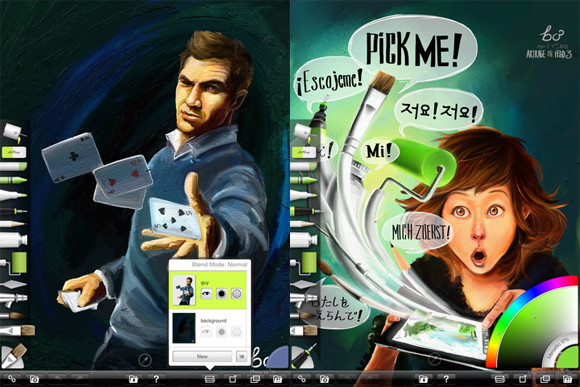
Task: Select the Felt Pen marker in the left screen
Action: [13, 195]
